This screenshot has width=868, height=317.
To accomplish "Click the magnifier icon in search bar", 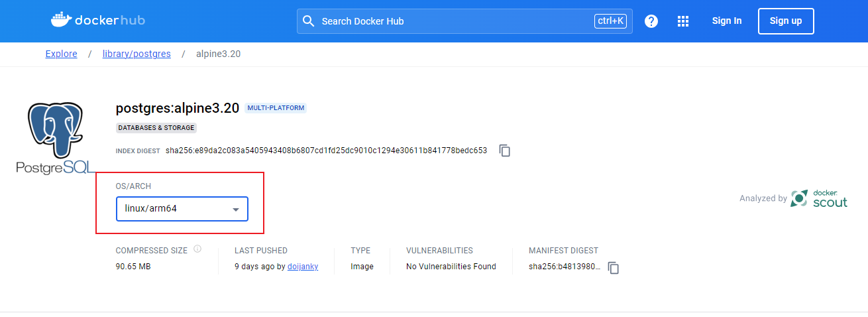I will click(x=308, y=21).
